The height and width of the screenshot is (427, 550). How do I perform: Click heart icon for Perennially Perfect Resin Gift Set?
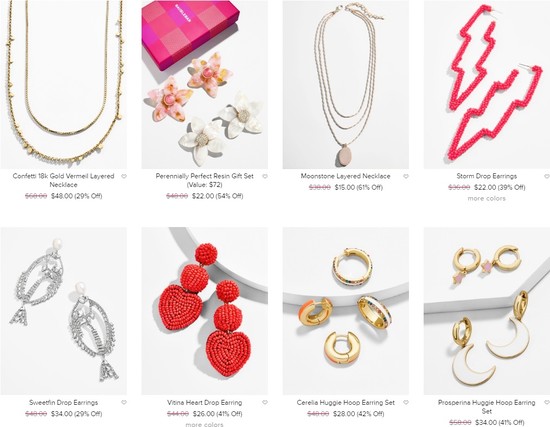tap(265, 176)
